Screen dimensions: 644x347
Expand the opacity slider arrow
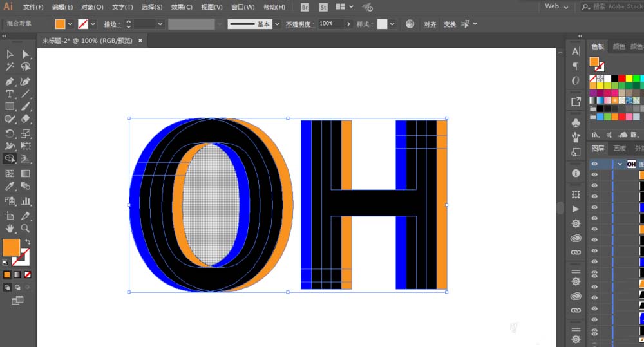pyautogui.click(x=348, y=24)
